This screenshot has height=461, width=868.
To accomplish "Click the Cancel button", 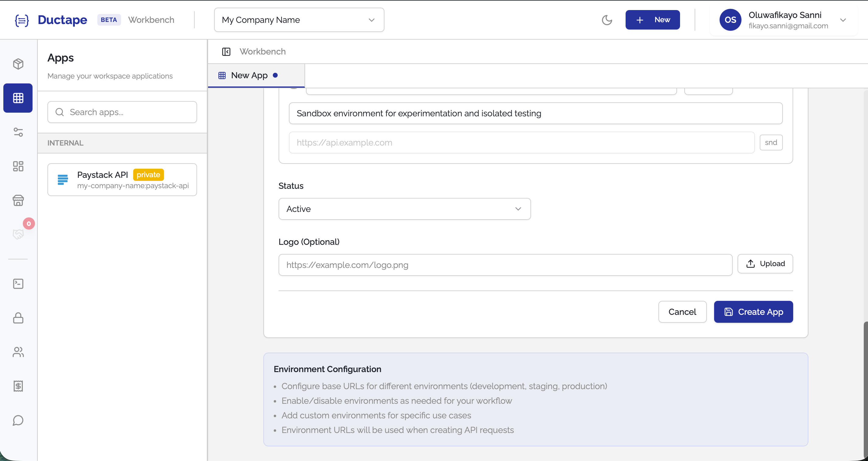I will (682, 311).
